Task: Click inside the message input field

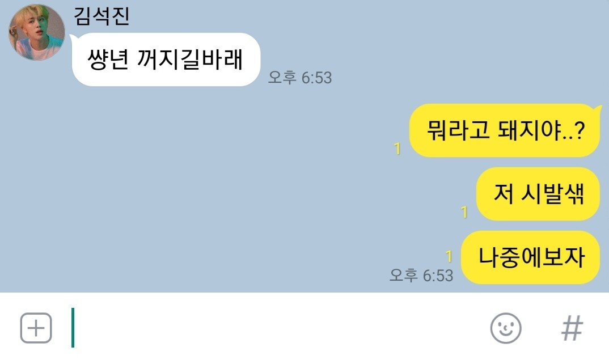Action: pyautogui.click(x=272, y=328)
